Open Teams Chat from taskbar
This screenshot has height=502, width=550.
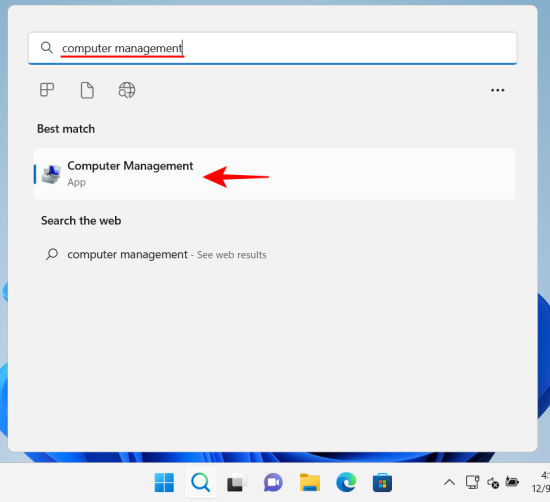273,483
